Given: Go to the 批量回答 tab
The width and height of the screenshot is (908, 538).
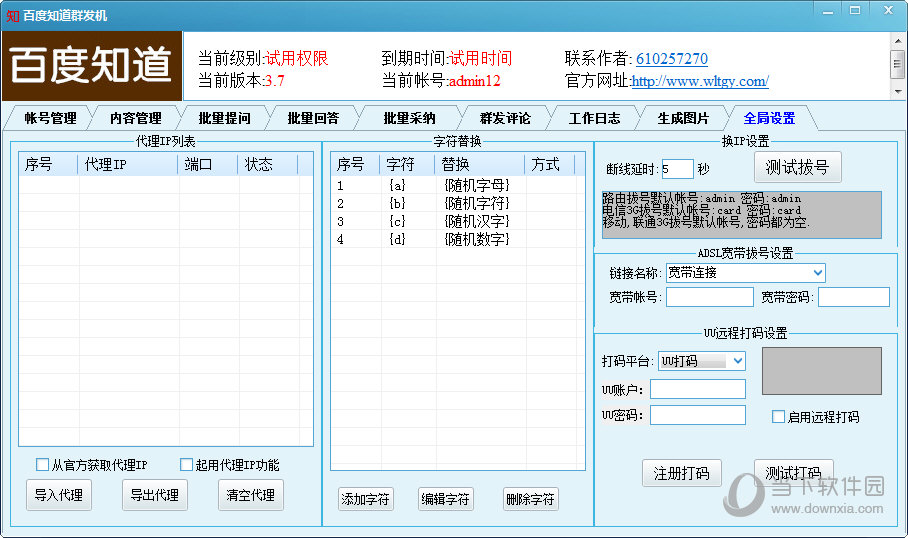Looking at the screenshot, I should [313, 118].
